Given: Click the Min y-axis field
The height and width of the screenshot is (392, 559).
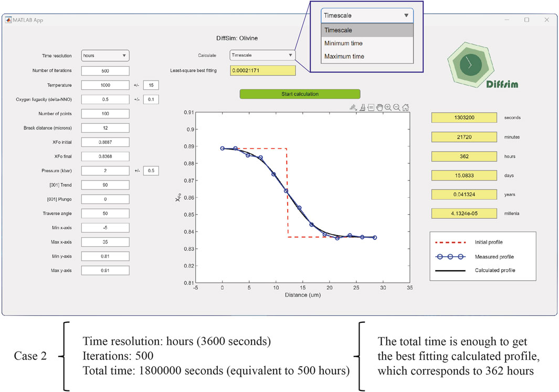Looking at the screenshot, I should (x=105, y=256).
